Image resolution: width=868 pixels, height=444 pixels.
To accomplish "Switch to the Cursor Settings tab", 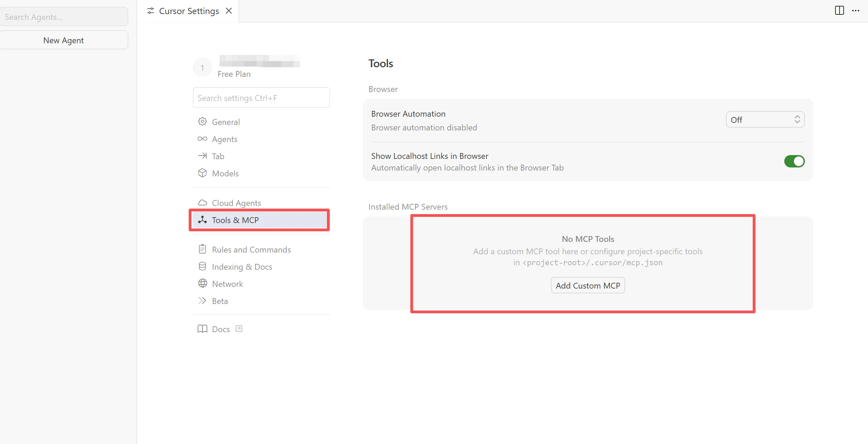I will 189,11.
